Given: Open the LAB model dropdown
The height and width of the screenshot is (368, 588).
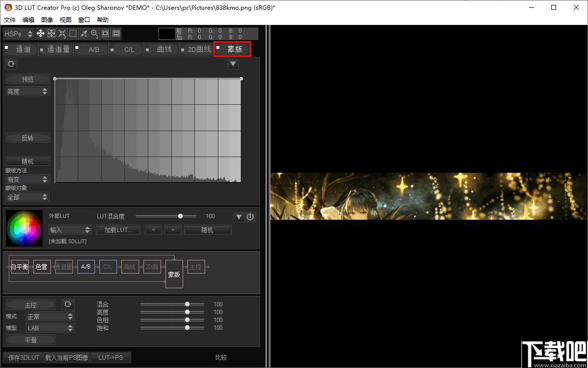Looking at the screenshot, I should pyautogui.click(x=50, y=328).
